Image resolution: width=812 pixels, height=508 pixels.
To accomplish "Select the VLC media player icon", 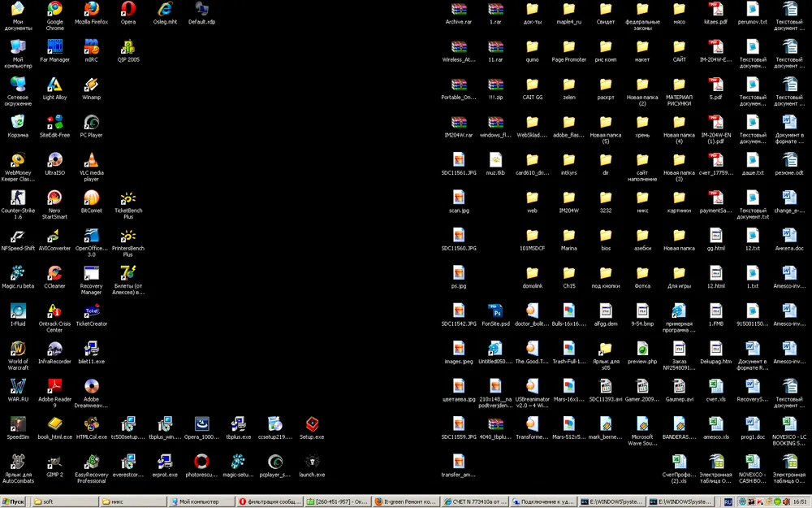I will (91, 160).
